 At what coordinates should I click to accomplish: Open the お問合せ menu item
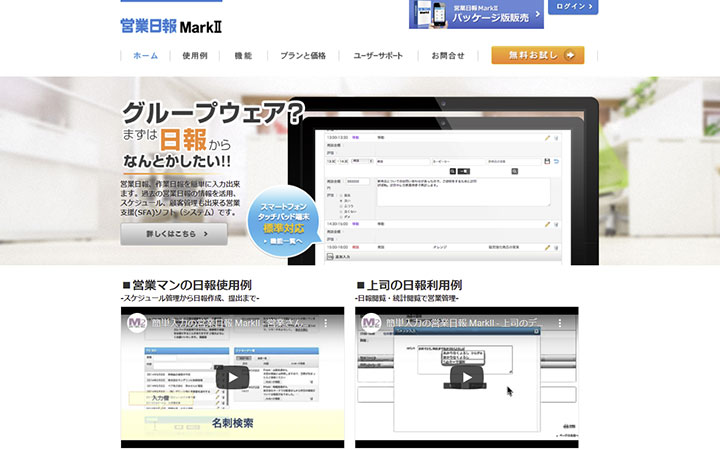pos(448,56)
